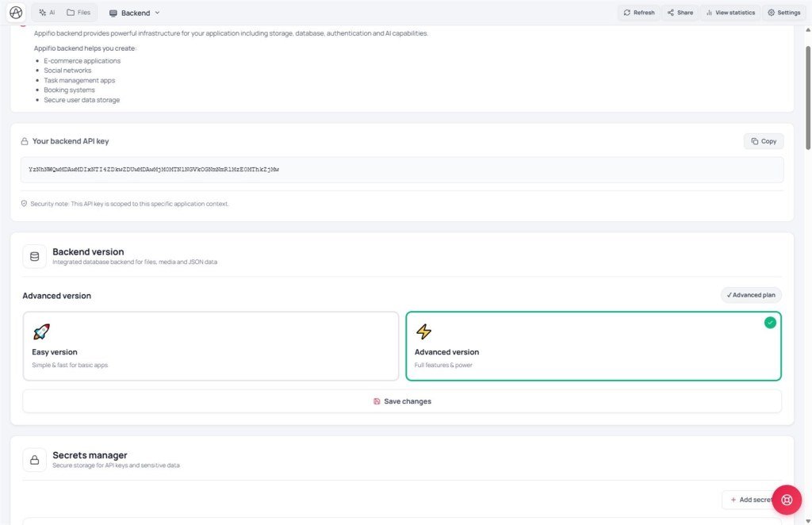The height and width of the screenshot is (525, 812).
Task: Click "E-commerce applications" list item text
Action: [x=82, y=60]
